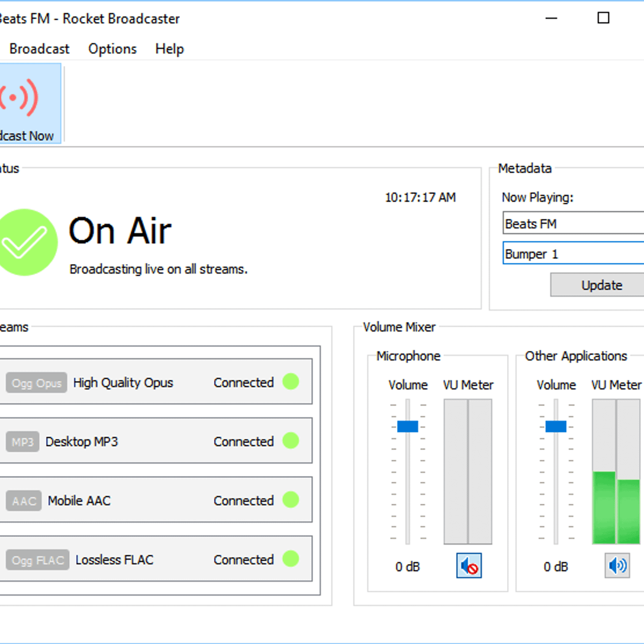The height and width of the screenshot is (644, 644).
Task: Click the Microphone volume slider handle
Action: pos(407,427)
